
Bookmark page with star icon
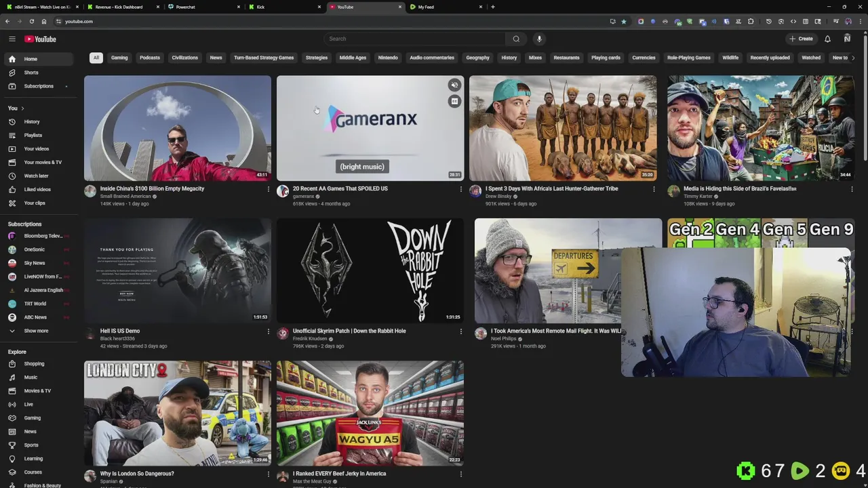(x=624, y=21)
